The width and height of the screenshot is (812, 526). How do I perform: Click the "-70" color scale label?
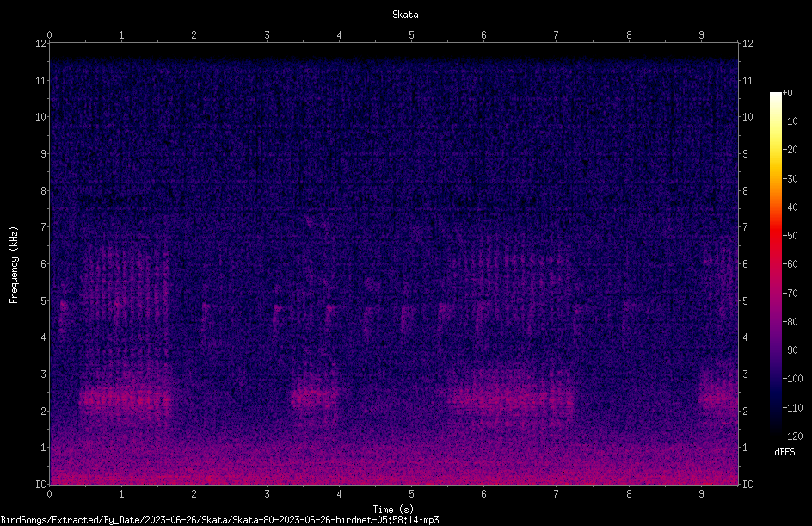790,294
